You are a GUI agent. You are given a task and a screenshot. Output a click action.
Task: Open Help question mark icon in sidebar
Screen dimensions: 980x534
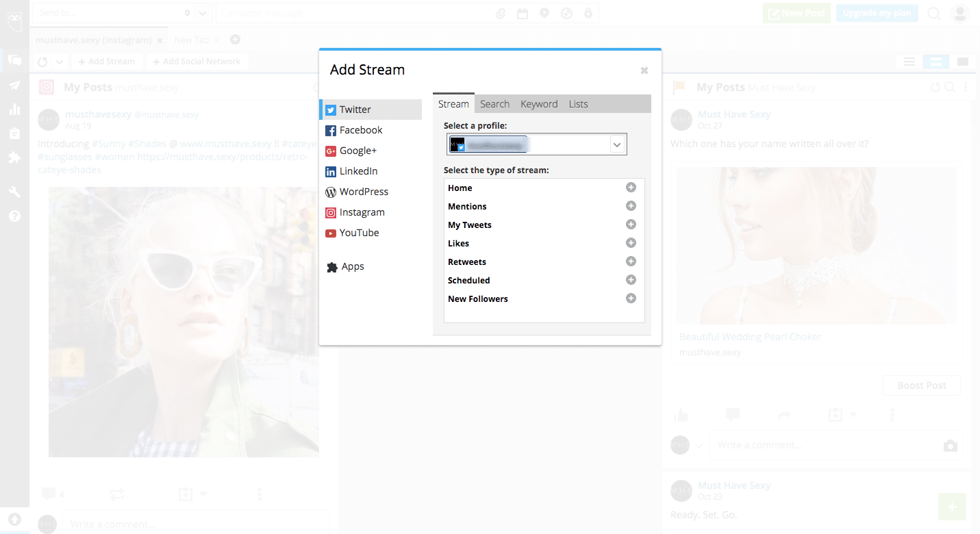[14, 216]
